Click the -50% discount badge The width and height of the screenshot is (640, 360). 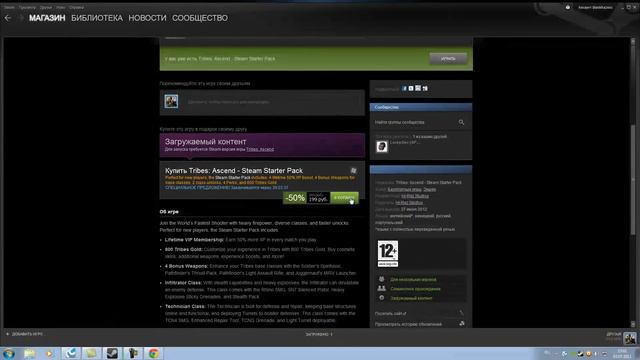[295, 198]
